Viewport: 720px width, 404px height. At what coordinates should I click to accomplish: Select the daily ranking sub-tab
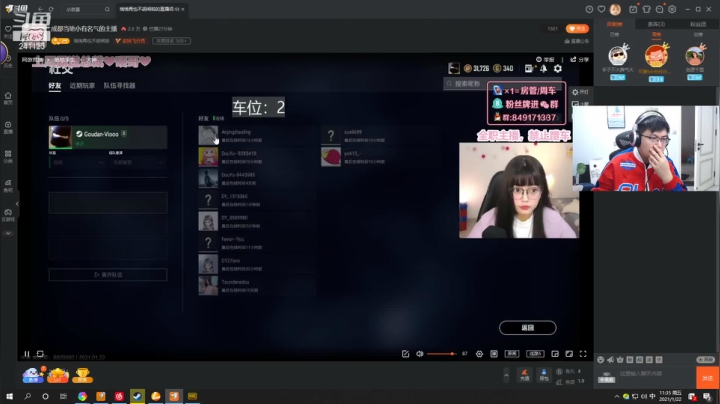pyautogui.click(x=614, y=34)
